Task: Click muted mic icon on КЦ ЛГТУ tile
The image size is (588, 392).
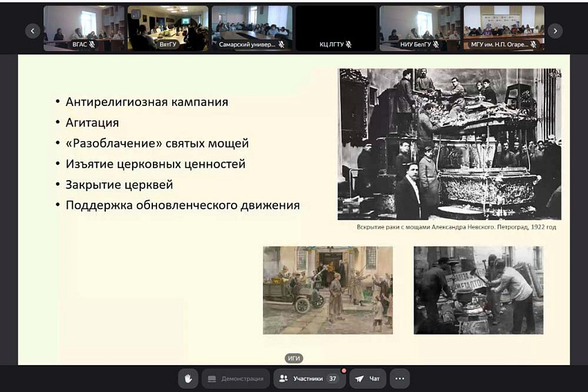Action: [x=349, y=45]
